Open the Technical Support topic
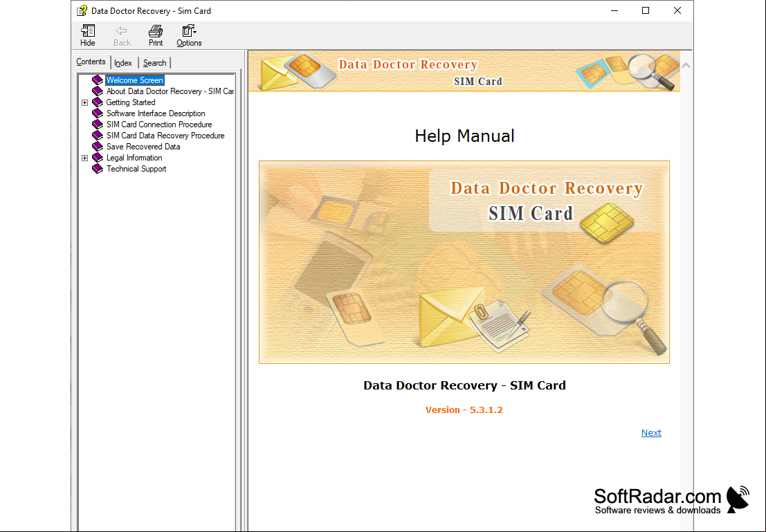 [x=136, y=169]
